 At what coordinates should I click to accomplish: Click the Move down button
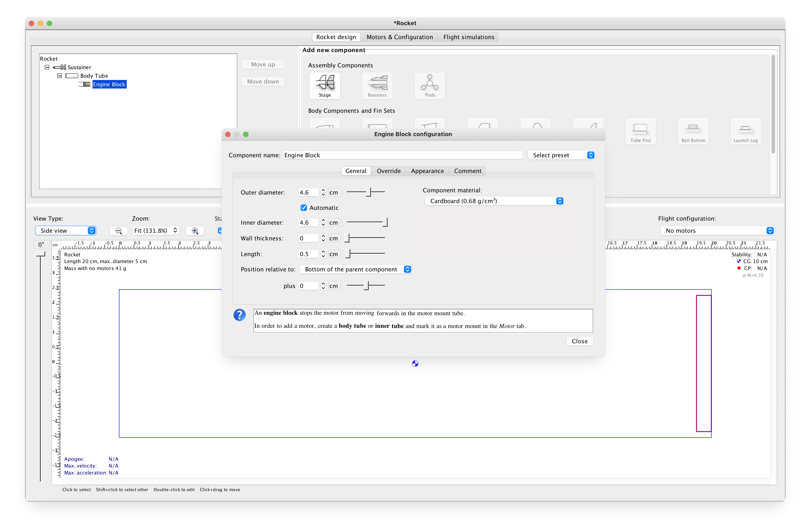[263, 81]
